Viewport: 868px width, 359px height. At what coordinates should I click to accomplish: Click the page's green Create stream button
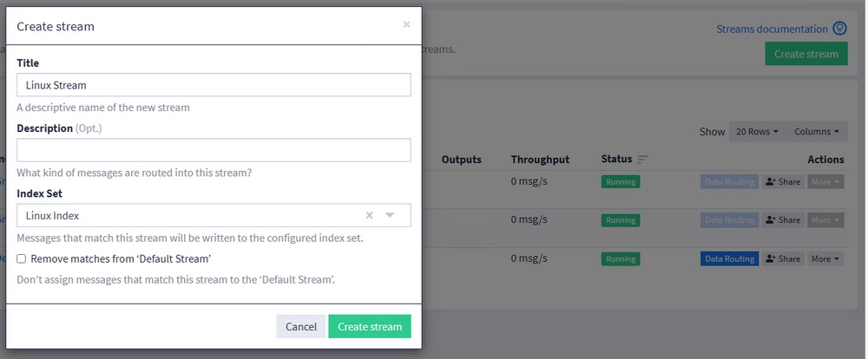click(x=806, y=54)
